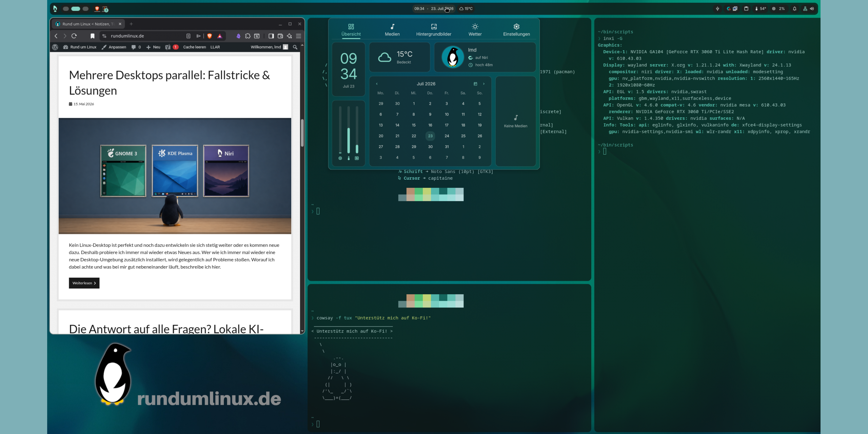Screen dimensions: 868x434
Task: Open the Brave Wallet icon
Action: point(280,36)
